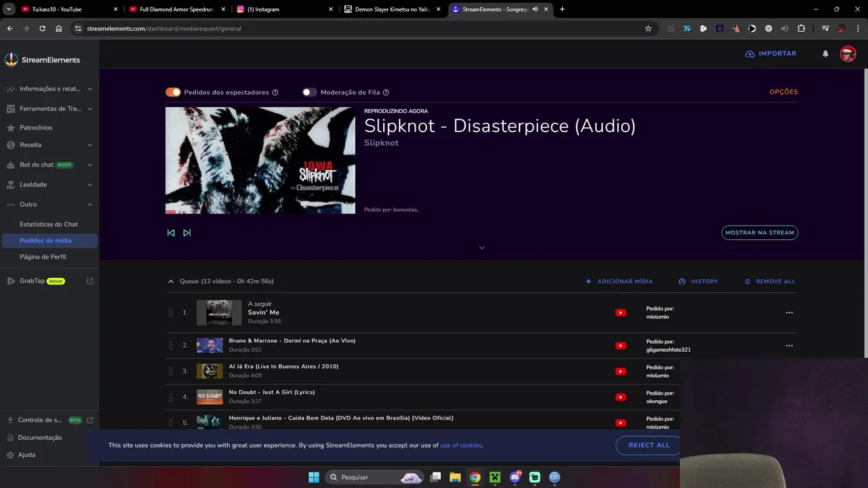This screenshot has height=488, width=868.
Task: Skip to the next track
Action: [x=187, y=232]
